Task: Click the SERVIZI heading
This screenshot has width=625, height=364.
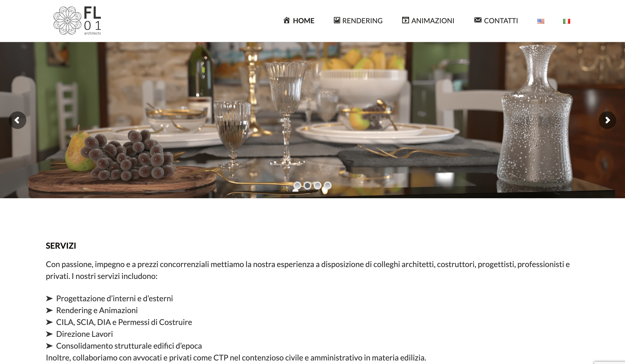Action: pyautogui.click(x=61, y=245)
